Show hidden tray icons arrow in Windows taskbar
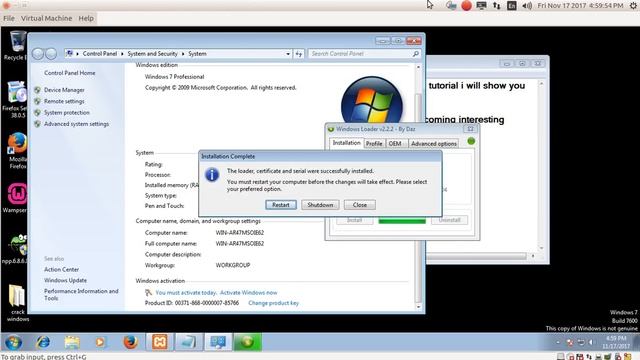This screenshot has width=640, height=360. tap(558, 342)
